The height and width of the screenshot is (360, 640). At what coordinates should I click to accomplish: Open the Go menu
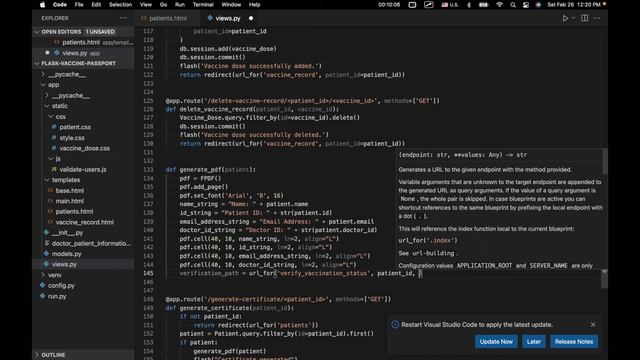tap(163, 5)
